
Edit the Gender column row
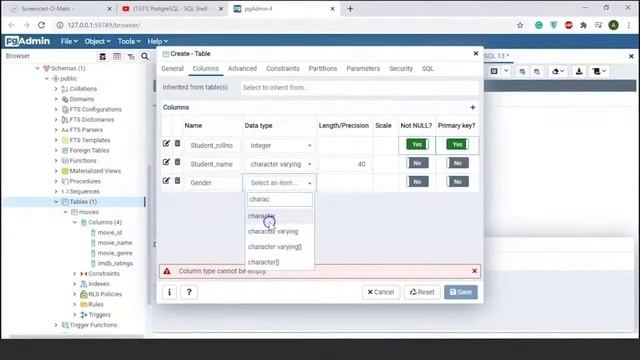point(166,181)
